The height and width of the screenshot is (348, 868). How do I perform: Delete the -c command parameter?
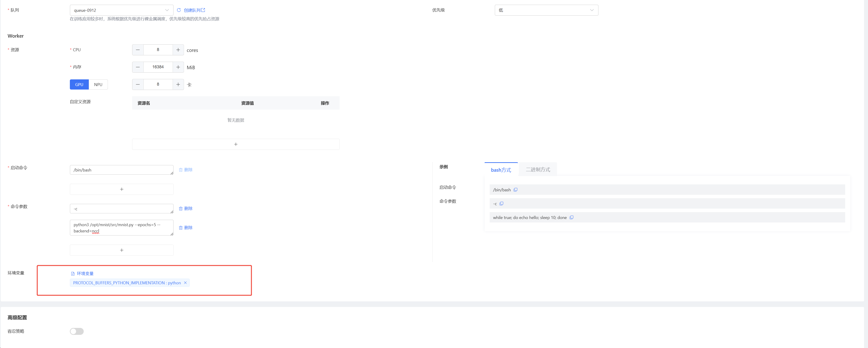click(186, 209)
